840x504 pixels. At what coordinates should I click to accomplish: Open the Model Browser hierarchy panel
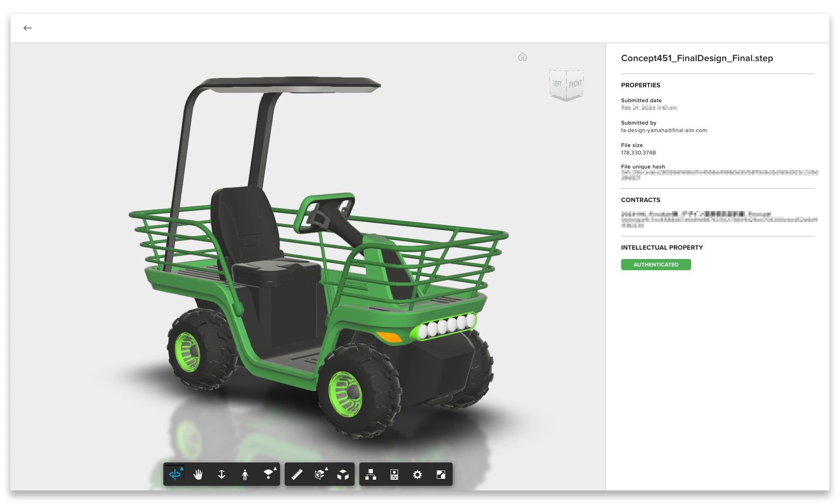371,475
